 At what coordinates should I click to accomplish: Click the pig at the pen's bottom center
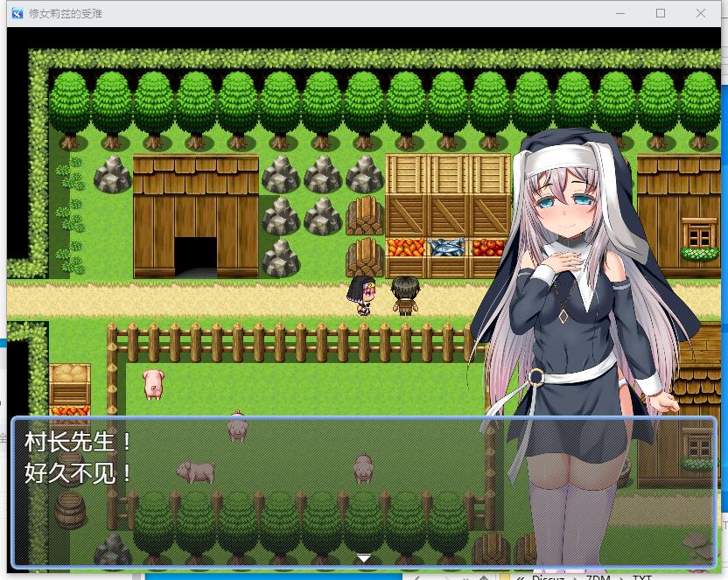(x=364, y=467)
